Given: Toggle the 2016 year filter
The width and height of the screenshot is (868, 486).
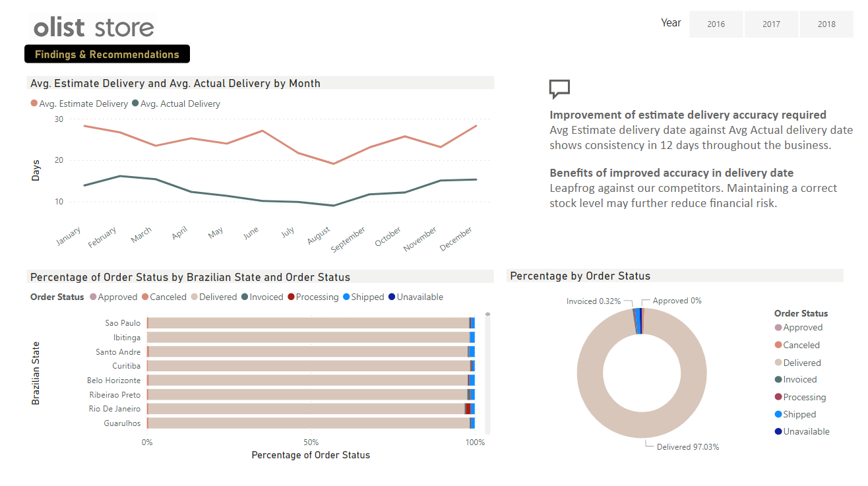Looking at the screenshot, I should pyautogui.click(x=716, y=24).
